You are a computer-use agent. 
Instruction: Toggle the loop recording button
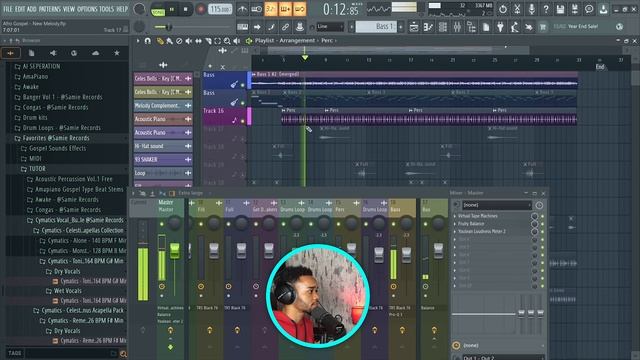299,9
